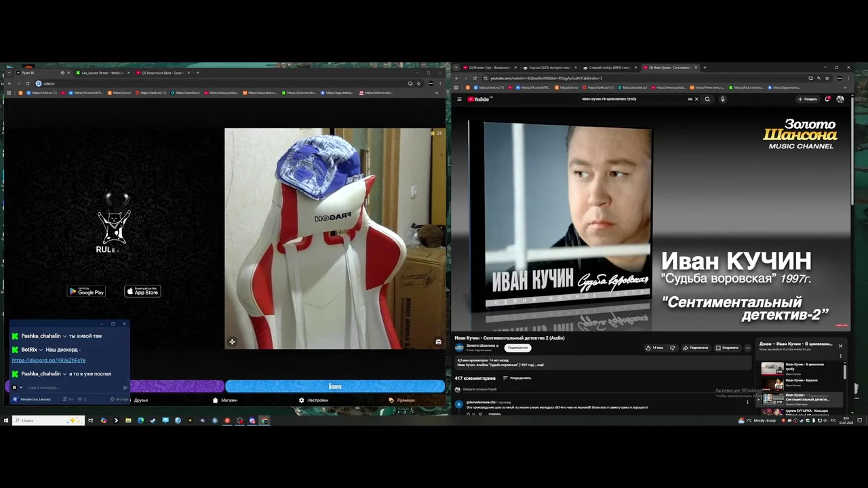Open a new tab in the YouTube window
The image size is (868, 488).
click(x=705, y=68)
